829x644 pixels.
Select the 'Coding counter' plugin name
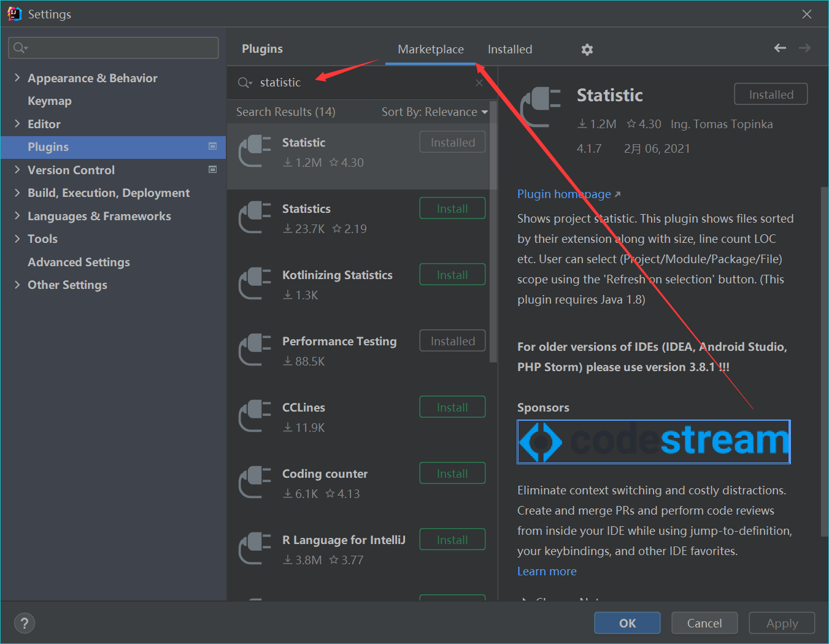(x=325, y=474)
